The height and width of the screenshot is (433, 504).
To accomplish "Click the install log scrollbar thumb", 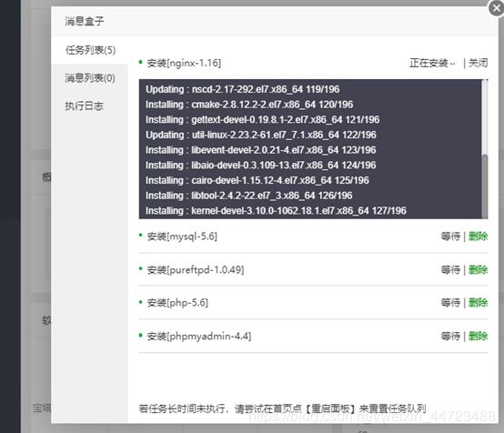I will pos(484,186).
